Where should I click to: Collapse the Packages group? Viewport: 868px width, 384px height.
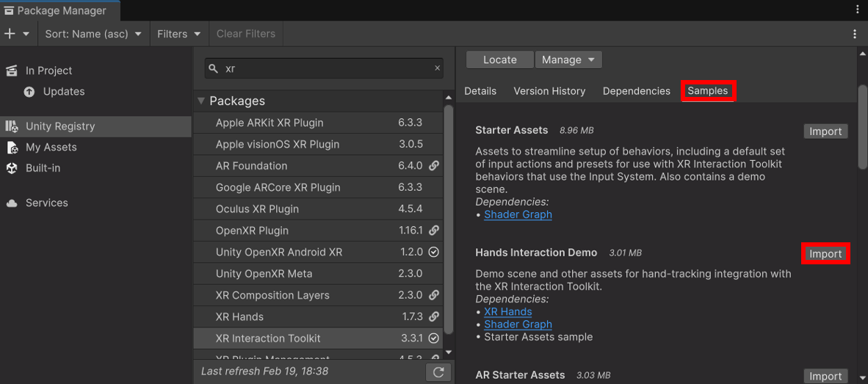click(201, 101)
